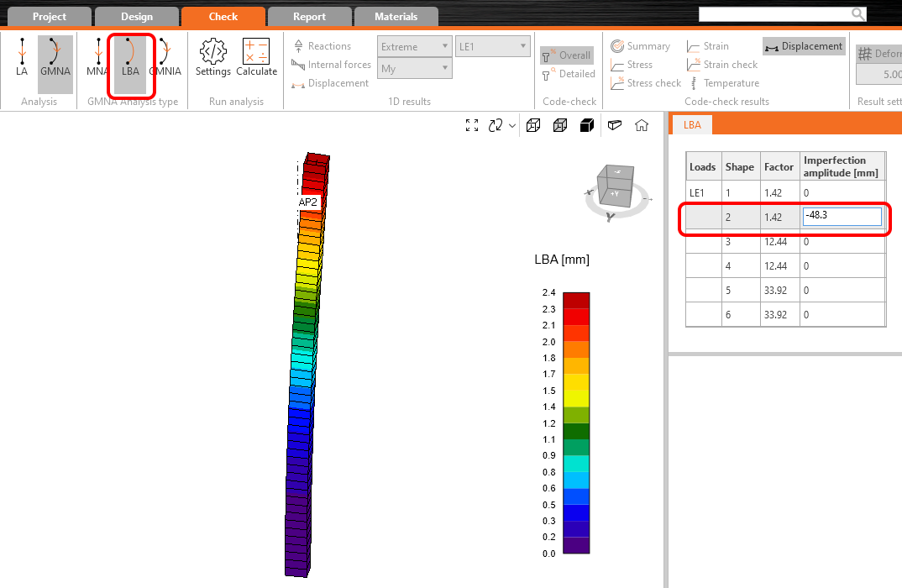Switch to wireframe cube view
Image resolution: width=902 pixels, height=588 pixels.
point(532,125)
